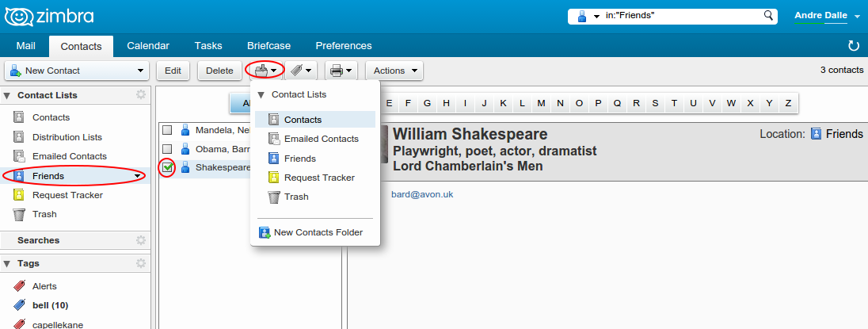Click the in:"Friends" search field
Screen dimensions: 868x329
[683, 16]
